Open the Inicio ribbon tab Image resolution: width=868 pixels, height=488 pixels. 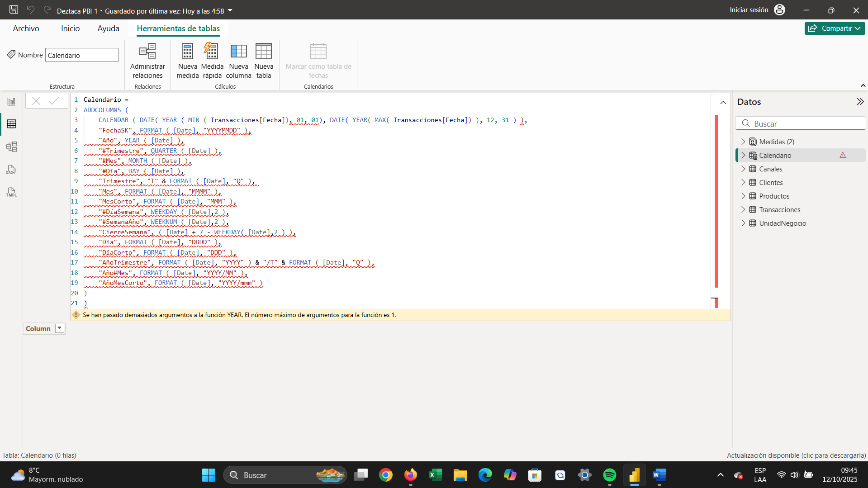(x=70, y=28)
